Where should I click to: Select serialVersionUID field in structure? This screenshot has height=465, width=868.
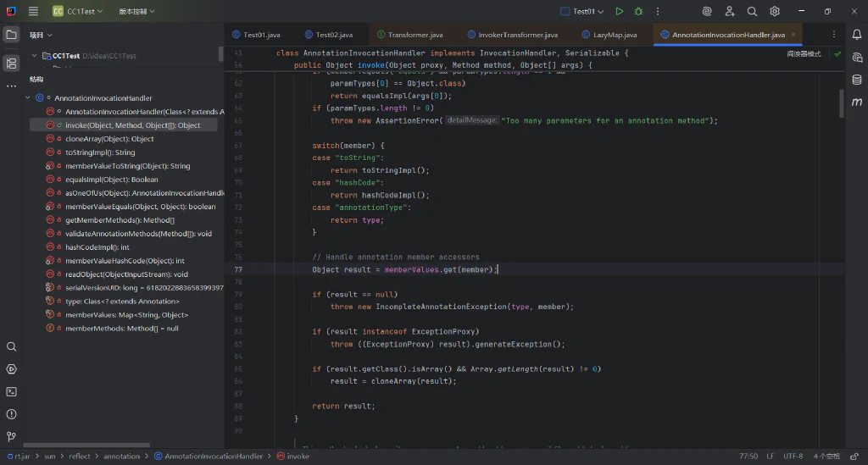point(144,287)
